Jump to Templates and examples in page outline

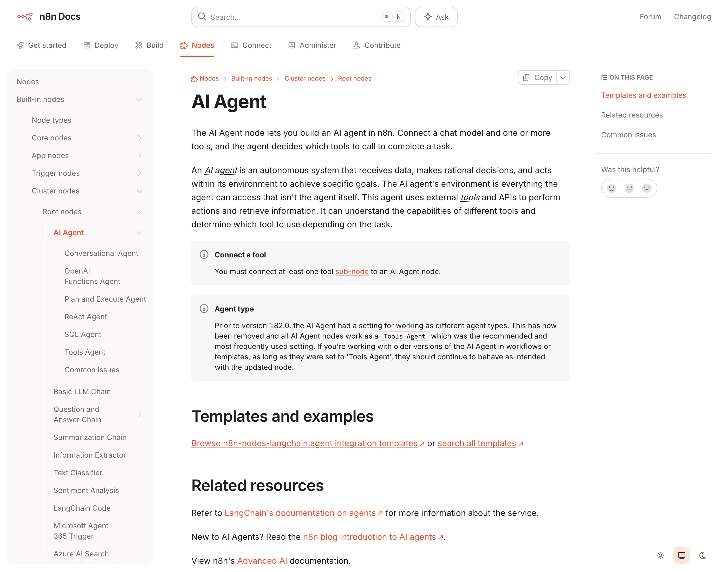pos(643,95)
